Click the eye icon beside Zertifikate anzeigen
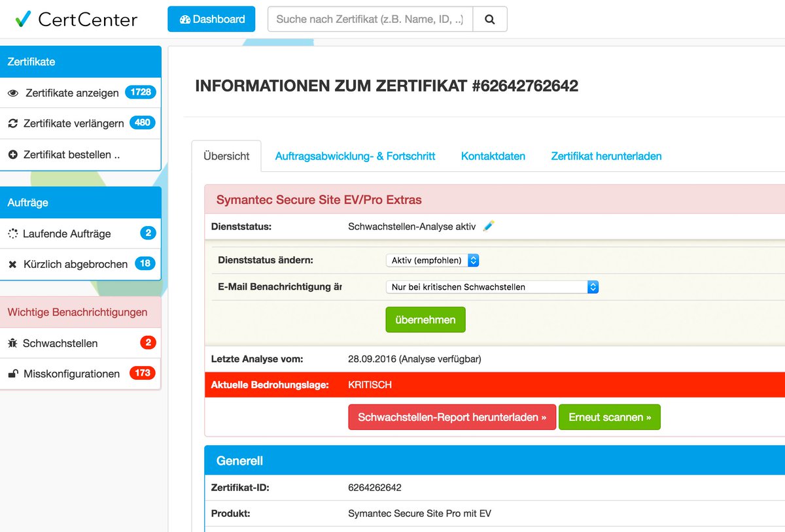 click(x=13, y=93)
